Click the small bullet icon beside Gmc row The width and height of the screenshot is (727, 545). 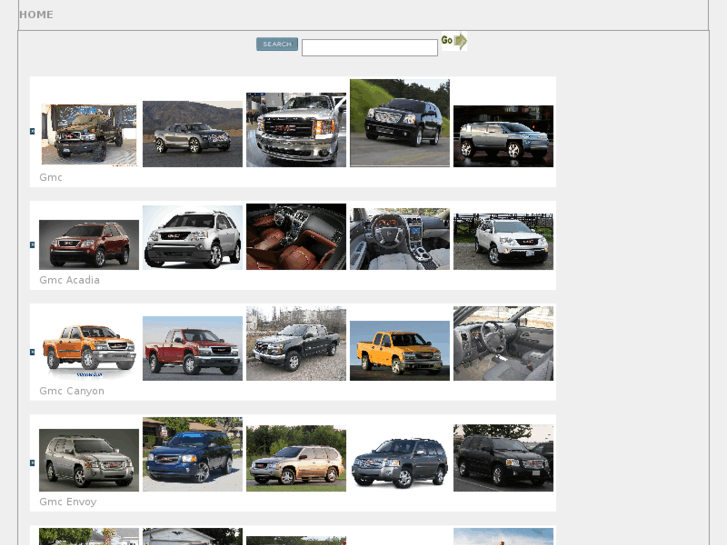32,131
